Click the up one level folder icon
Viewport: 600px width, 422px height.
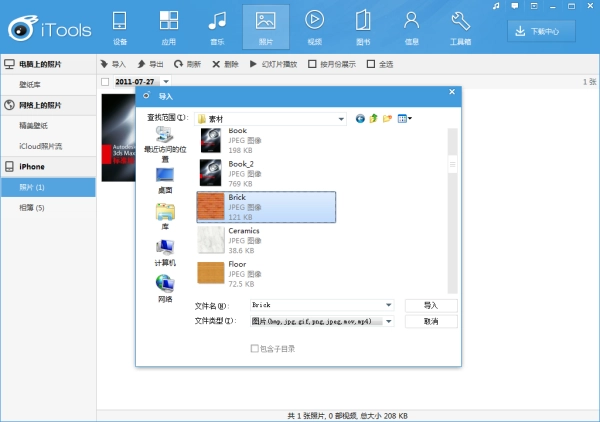(x=373, y=119)
